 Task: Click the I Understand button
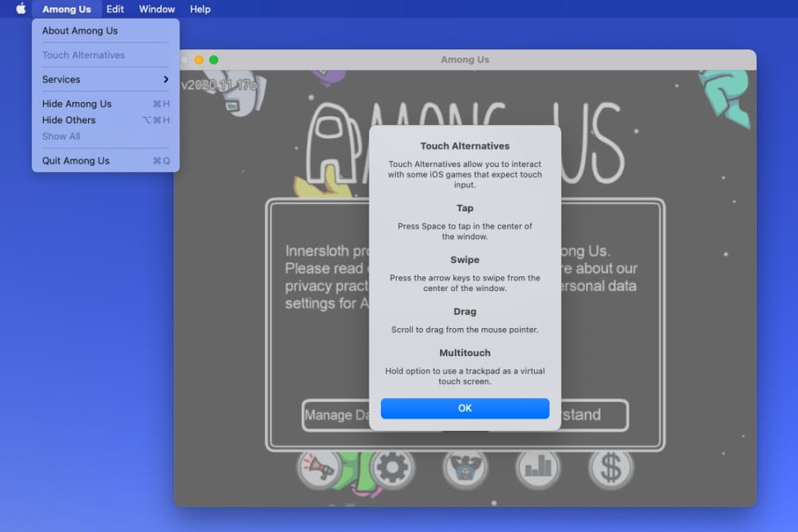pyautogui.click(x=593, y=415)
